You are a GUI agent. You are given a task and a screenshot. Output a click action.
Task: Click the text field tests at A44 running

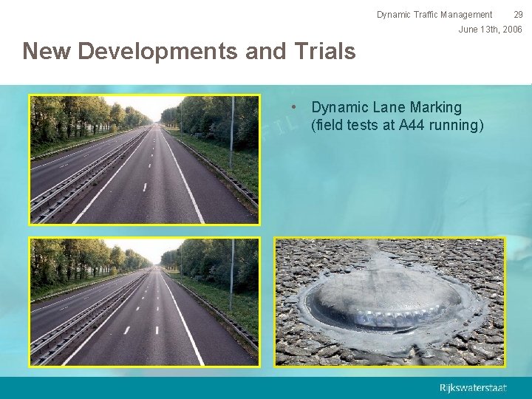397,125
